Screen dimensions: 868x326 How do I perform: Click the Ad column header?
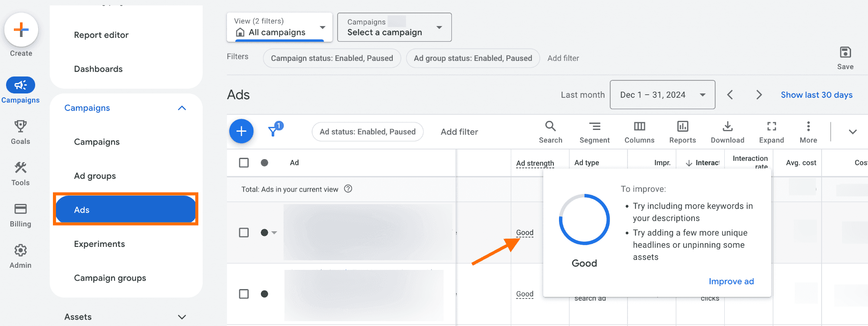[x=294, y=163]
